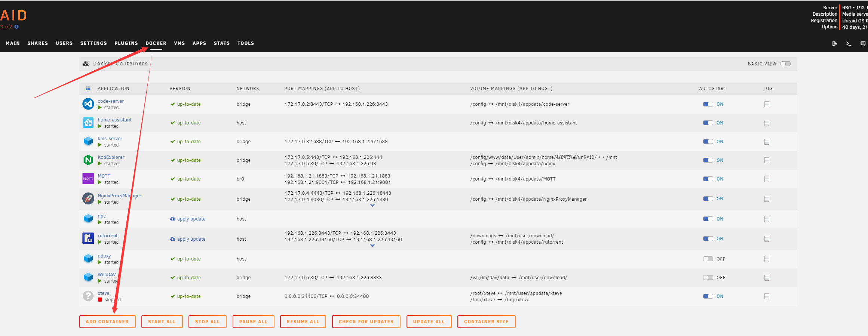Click the xteve question-mark icon

point(88,296)
